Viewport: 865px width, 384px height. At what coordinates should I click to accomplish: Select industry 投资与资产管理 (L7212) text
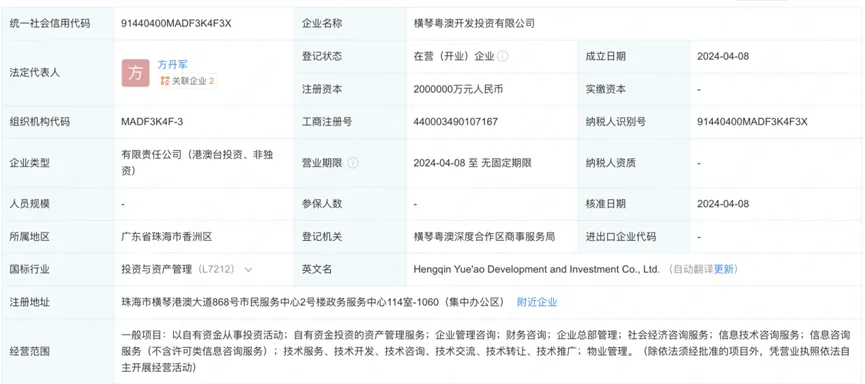[179, 270]
